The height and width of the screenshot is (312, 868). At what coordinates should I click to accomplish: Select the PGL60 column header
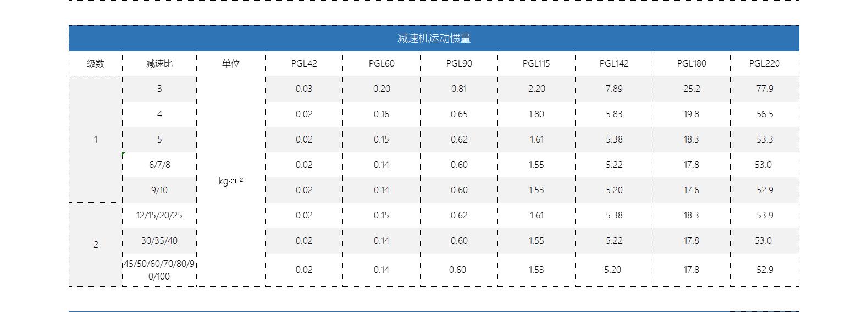pyautogui.click(x=382, y=63)
